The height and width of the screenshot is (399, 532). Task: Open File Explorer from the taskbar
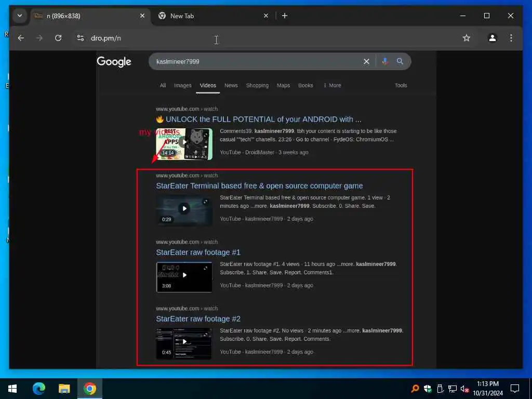click(x=64, y=389)
